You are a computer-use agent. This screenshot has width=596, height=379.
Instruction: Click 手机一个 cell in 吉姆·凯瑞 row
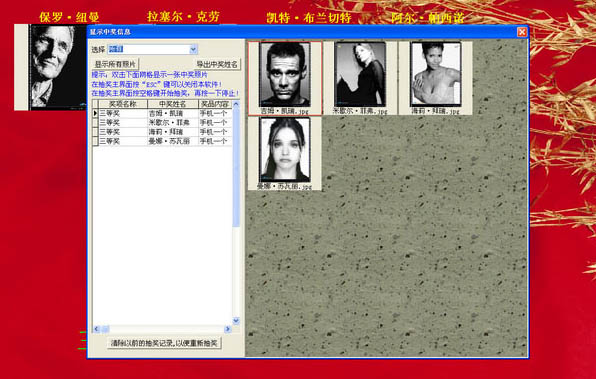(215, 113)
